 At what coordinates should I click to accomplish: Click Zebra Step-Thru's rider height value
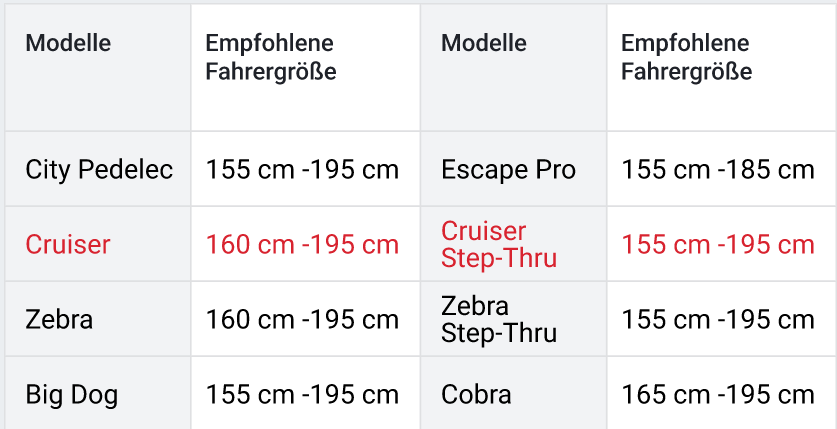(718, 320)
